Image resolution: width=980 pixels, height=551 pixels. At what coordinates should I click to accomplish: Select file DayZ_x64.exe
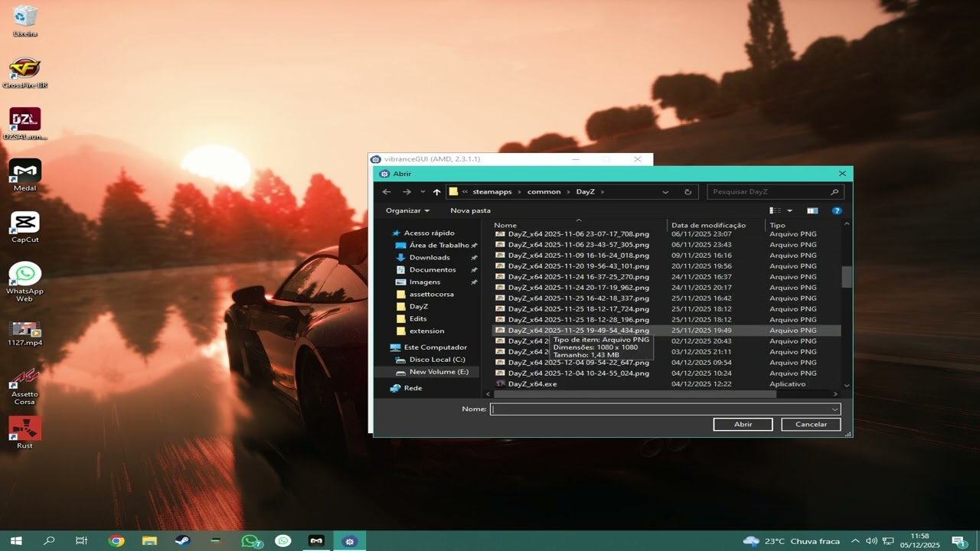(x=532, y=384)
